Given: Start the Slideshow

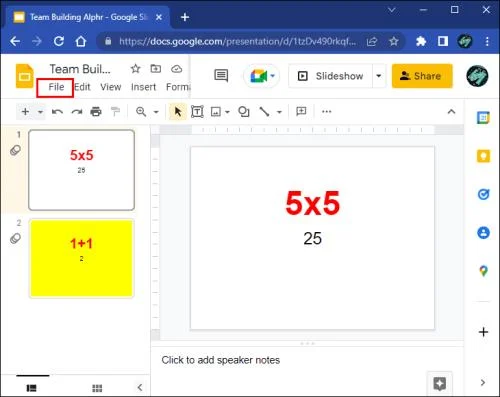Looking at the screenshot, I should click(330, 76).
